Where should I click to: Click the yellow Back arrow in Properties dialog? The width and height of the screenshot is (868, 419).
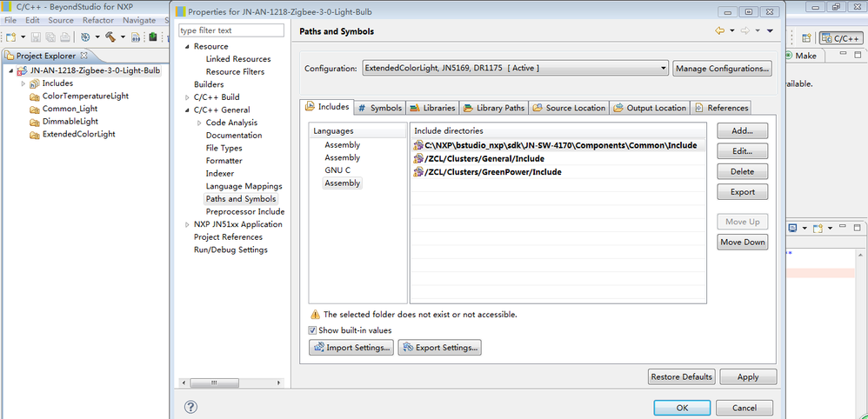pyautogui.click(x=719, y=31)
